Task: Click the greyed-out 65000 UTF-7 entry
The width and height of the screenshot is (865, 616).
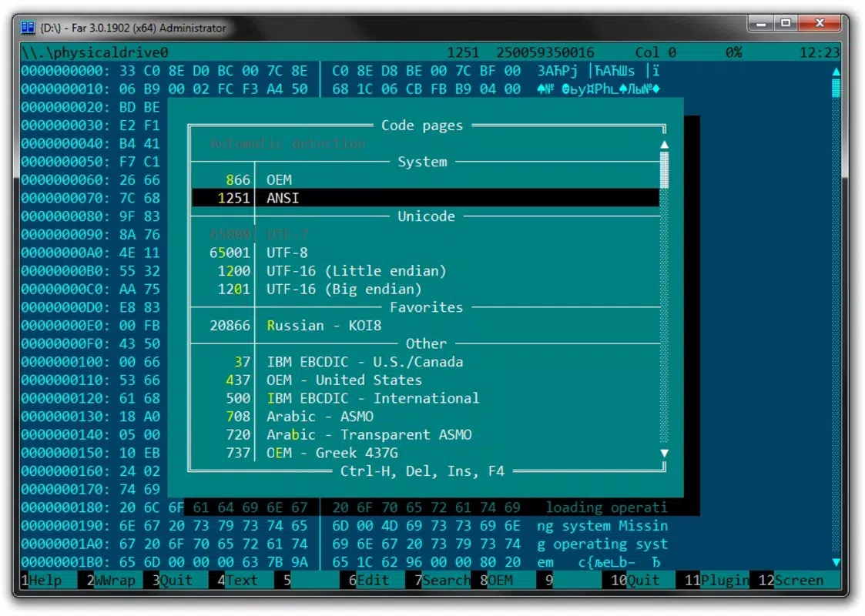Action: coord(425,234)
